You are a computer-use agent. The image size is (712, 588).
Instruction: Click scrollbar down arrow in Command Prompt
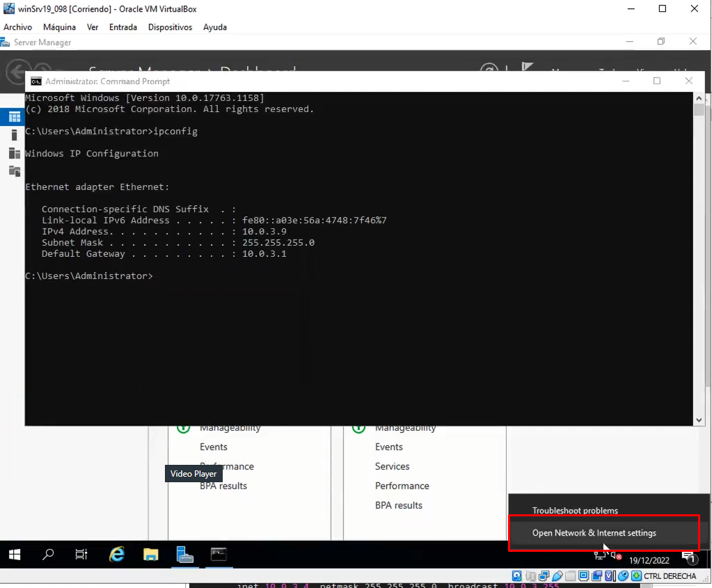(699, 420)
